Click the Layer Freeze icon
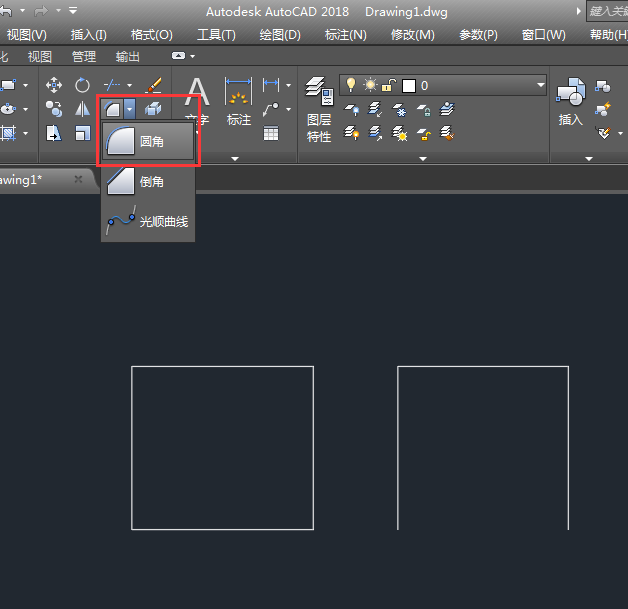Screen dimensions: 628x609 (399, 109)
